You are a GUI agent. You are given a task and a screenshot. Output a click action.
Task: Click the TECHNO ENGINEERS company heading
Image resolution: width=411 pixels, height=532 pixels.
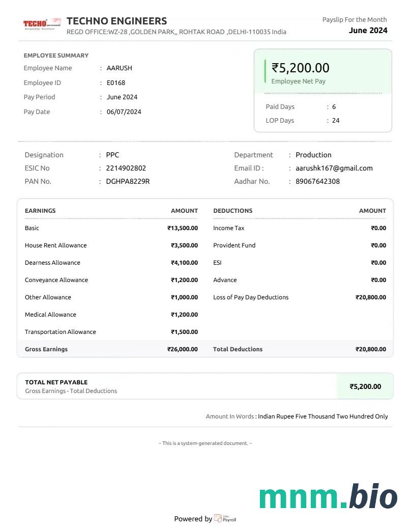[x=116, y=21]
